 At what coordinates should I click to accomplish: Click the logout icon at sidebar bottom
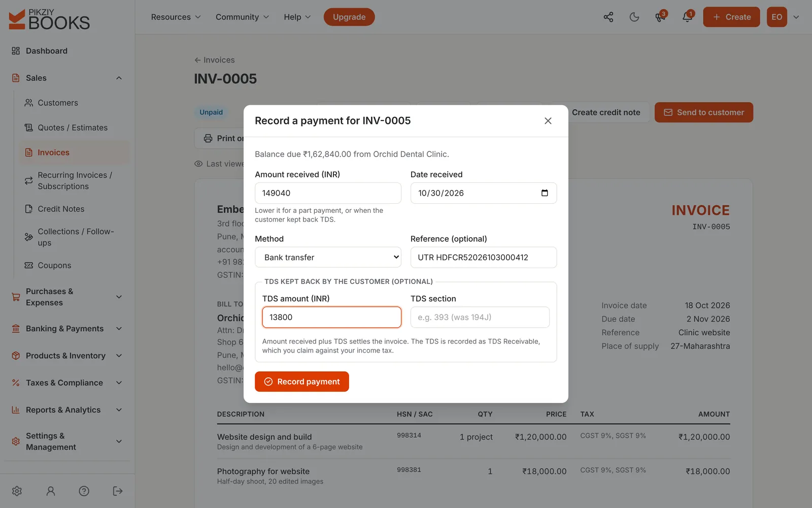click(118, 491)
